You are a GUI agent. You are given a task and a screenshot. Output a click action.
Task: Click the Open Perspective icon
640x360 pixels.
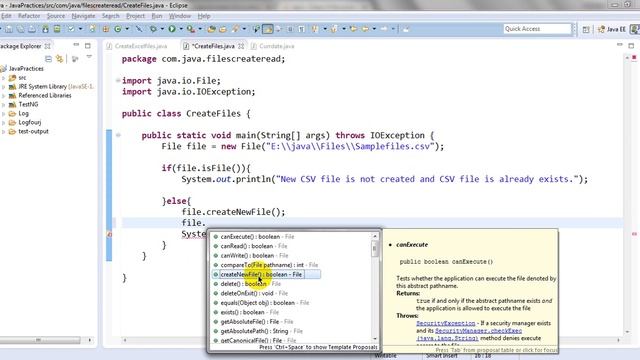(x=586, y=29)
